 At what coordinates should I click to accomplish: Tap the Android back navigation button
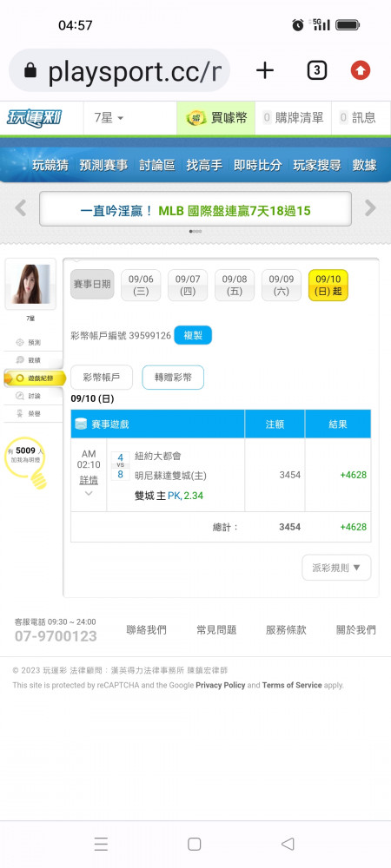pos(288,844)
